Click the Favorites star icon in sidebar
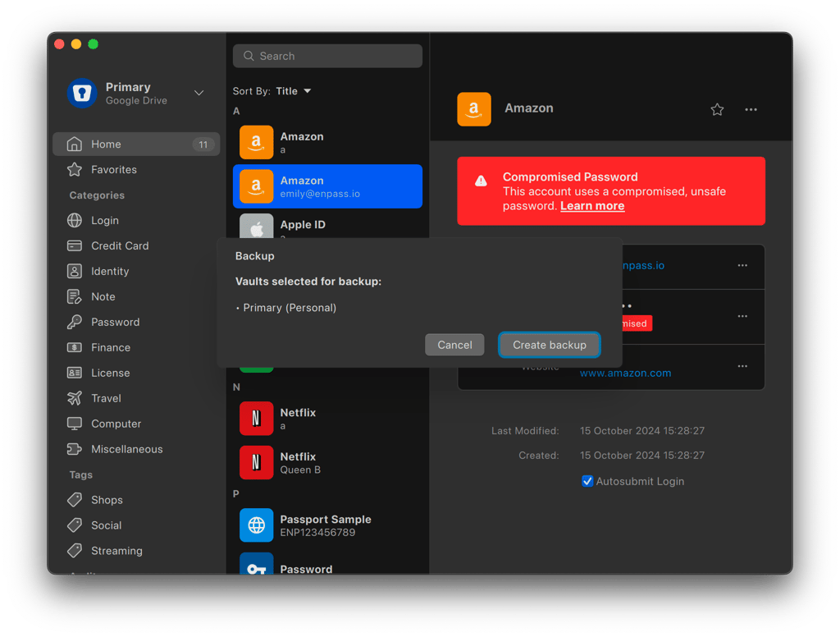 [75, 169]
